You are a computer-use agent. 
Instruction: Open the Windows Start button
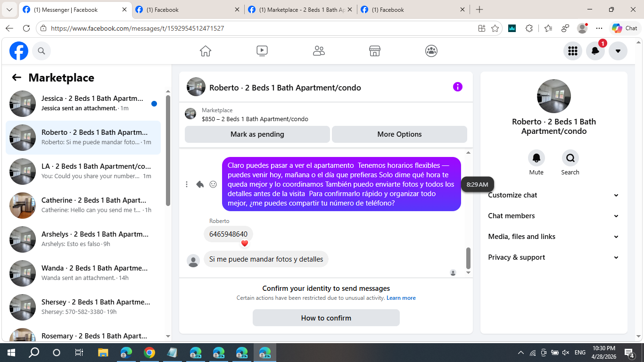pos(10,353)
